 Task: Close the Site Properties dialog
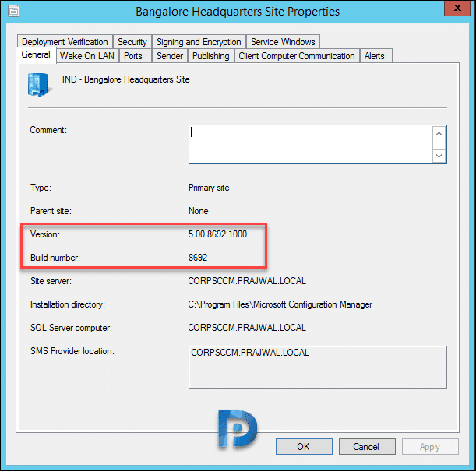click(457, 8)
